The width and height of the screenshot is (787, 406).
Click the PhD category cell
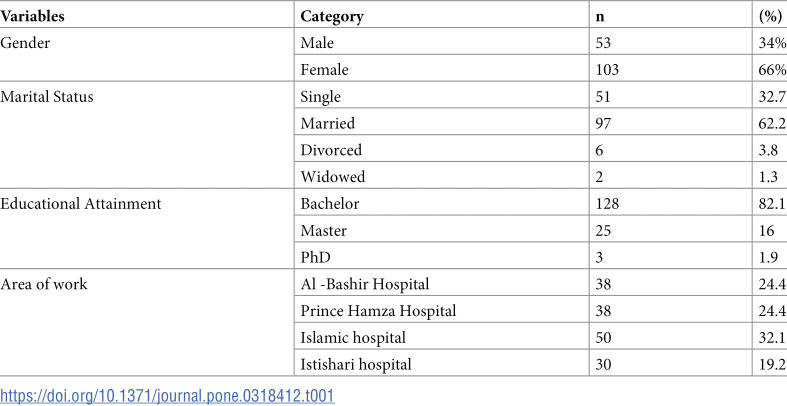pyautogui.click(x=316, y=257)
